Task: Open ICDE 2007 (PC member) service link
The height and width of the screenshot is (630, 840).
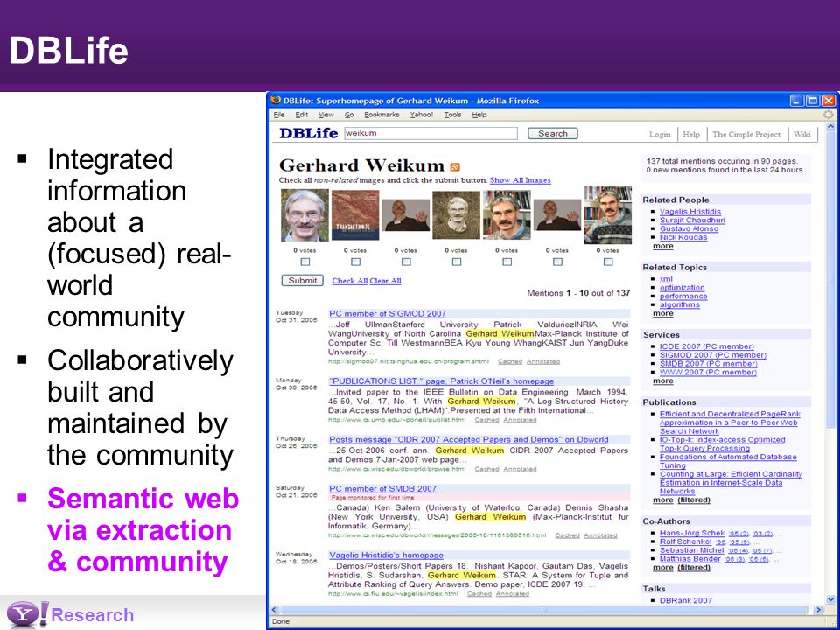Action: coord(707,346)
